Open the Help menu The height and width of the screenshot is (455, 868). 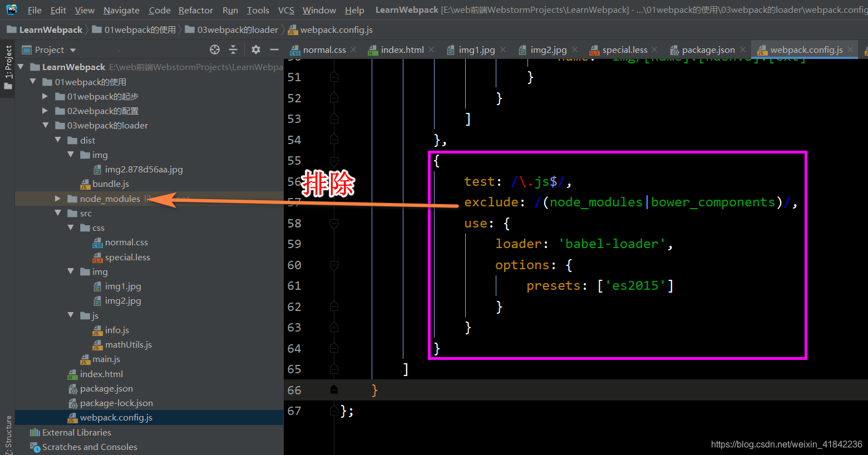pos(354,10)
